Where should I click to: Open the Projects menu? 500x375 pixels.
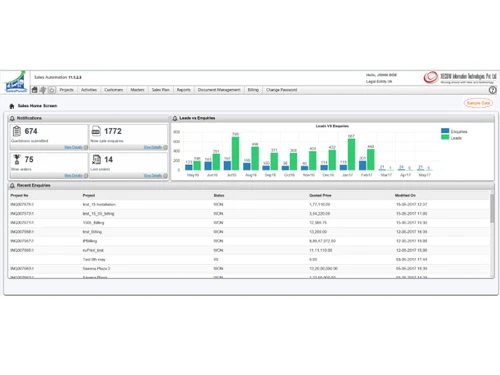[66, 90]
